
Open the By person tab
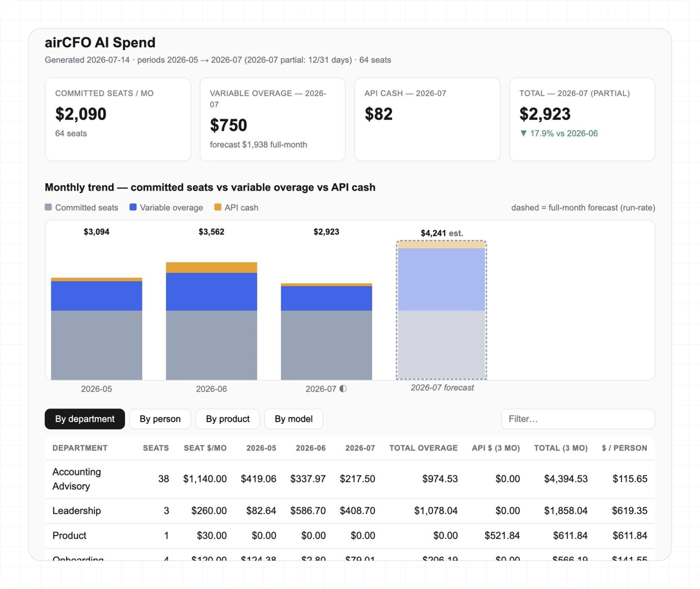[x=160, y=419]
